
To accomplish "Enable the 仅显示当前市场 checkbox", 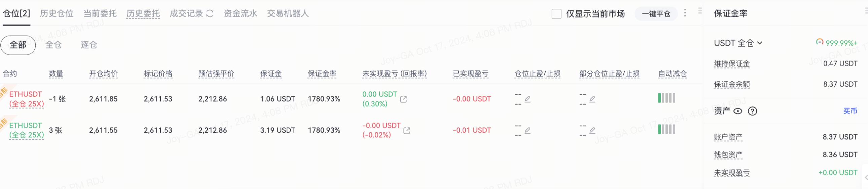I will pos(556,14).
